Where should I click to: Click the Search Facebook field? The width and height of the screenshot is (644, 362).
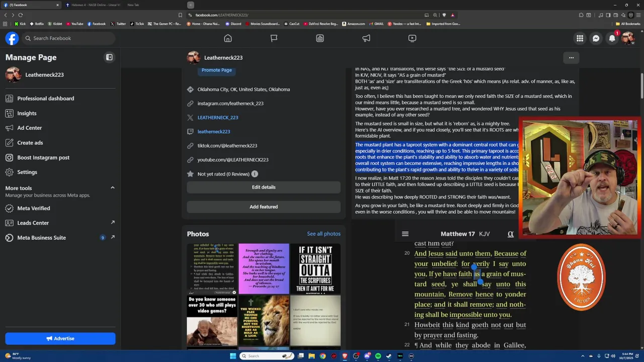pos(68,38)
